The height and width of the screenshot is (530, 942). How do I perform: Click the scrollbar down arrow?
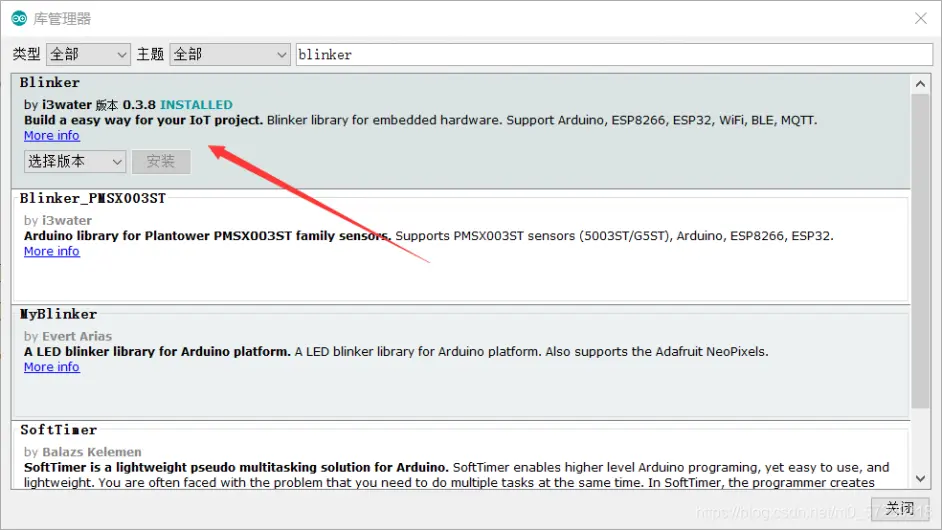920,479
